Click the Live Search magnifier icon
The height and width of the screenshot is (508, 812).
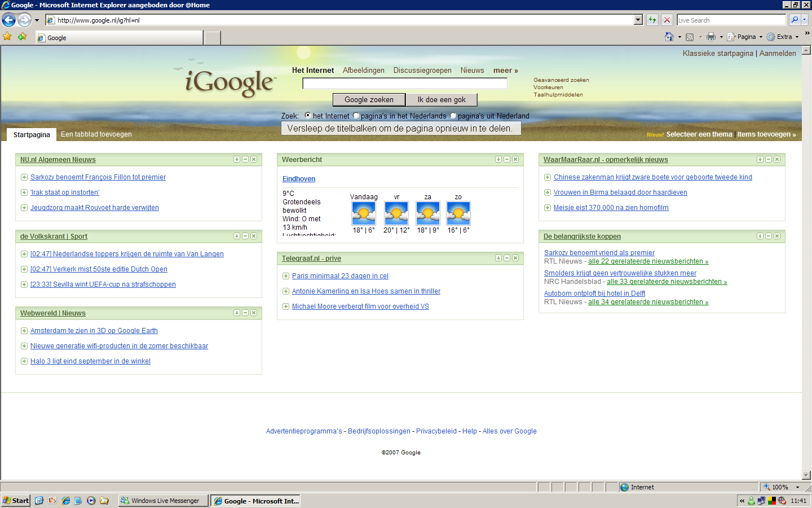794,20
